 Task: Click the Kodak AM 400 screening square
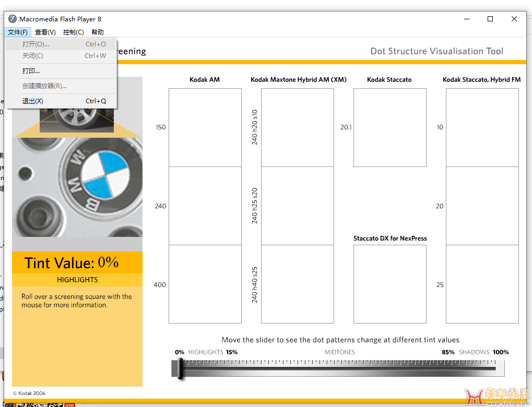[205, 284]
